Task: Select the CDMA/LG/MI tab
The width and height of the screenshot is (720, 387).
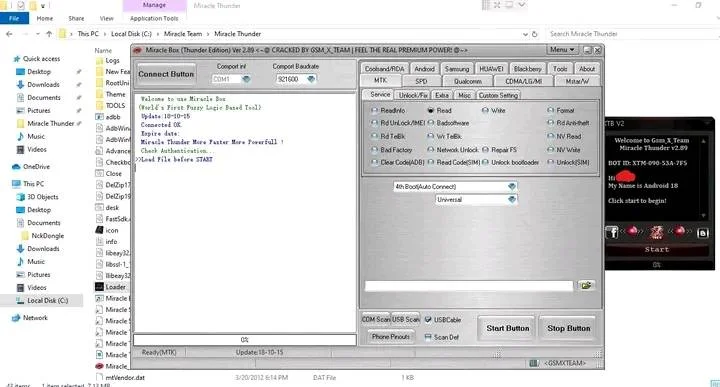Action: pyautogui.click(x=523, y=81)
